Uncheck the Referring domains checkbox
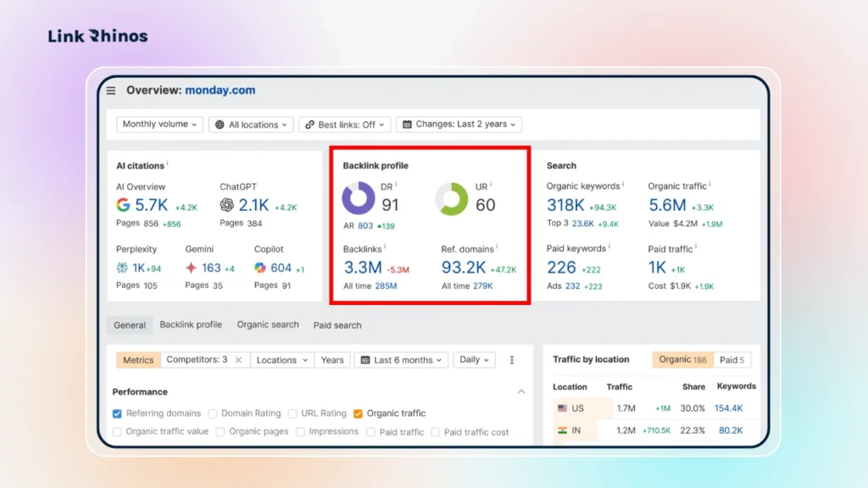Image resolution: width=868 pixels, height=488 pixels. click(x=117, y=413)
